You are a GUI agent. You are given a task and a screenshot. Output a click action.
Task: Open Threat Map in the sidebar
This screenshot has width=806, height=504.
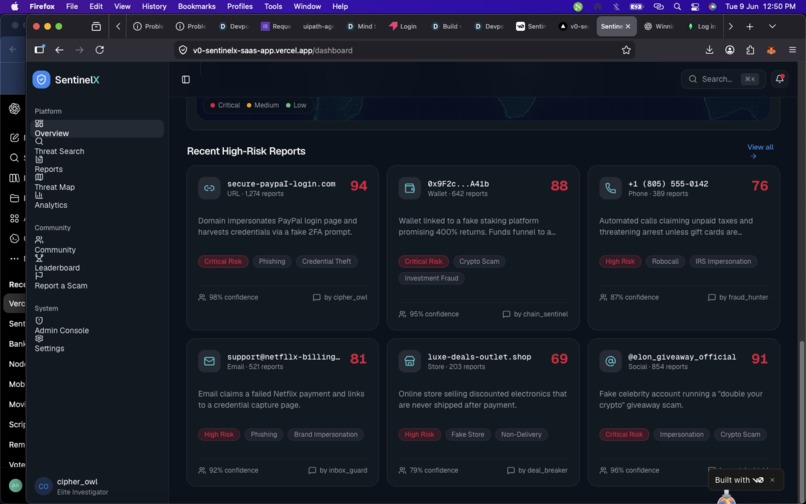point(96,183)
